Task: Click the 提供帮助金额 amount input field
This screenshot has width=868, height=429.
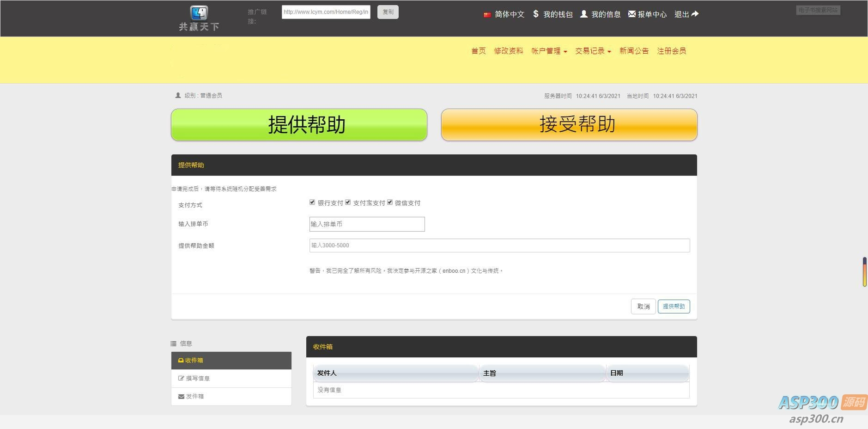Action: point(499,245)
